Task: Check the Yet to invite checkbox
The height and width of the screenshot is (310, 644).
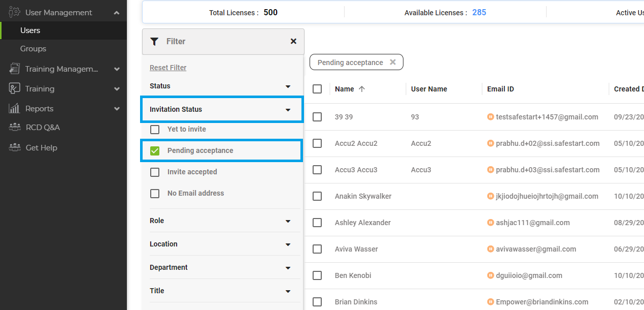Action: (155, 130)
